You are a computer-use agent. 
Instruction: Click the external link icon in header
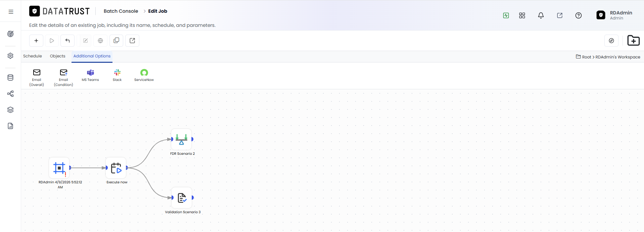pos(560,15)
